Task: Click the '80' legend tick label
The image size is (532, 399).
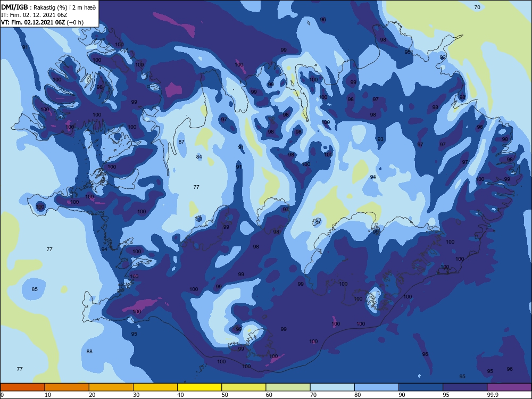Action: click(x=358, y=395)
